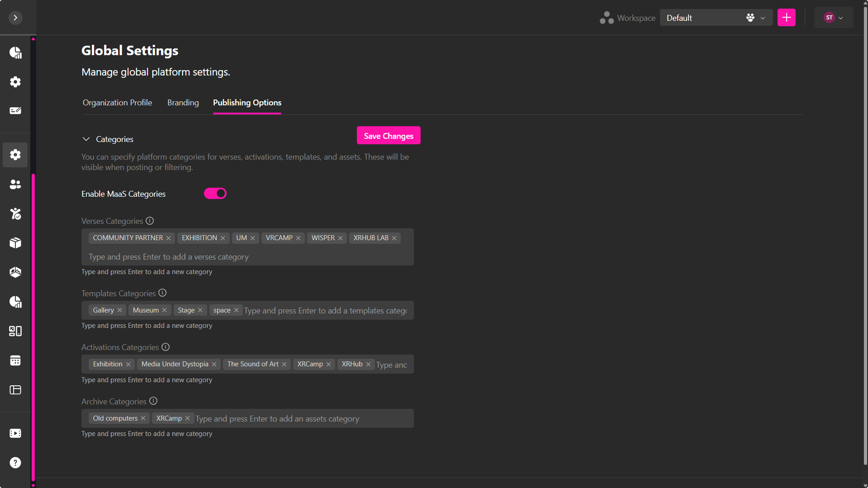
Task: Click info icon next to Verses Categories
Action: (150, 221)
